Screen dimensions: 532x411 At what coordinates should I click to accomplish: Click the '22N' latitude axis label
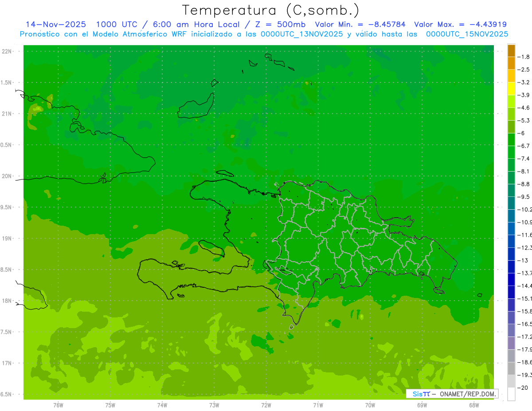click(7, 51)
